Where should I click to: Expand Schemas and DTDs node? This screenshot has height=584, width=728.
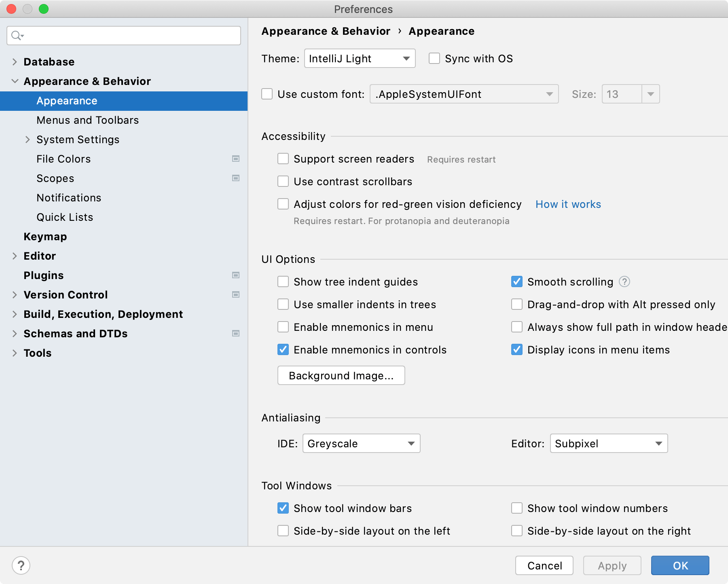(15, 334)
